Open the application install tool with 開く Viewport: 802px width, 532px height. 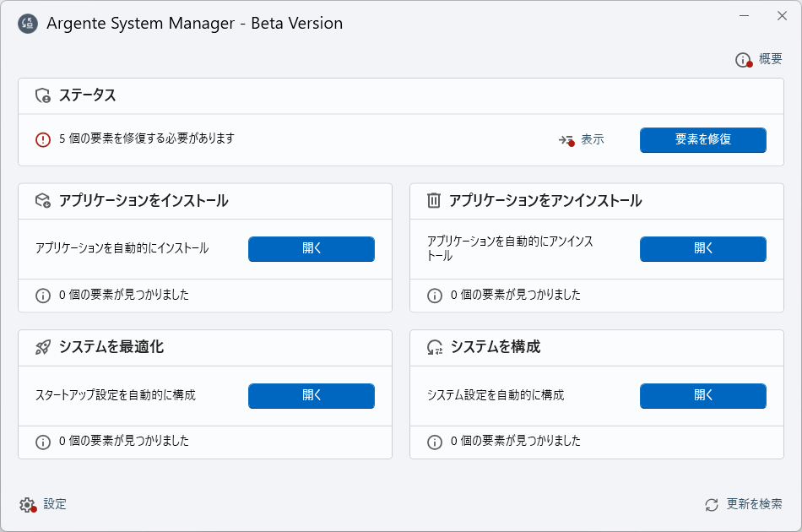[311, 249]
